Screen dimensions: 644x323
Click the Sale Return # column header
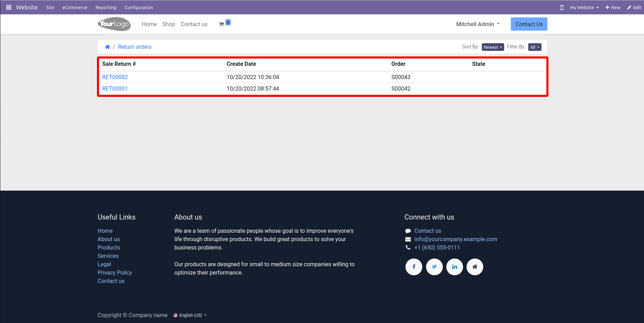pos(119,64)
